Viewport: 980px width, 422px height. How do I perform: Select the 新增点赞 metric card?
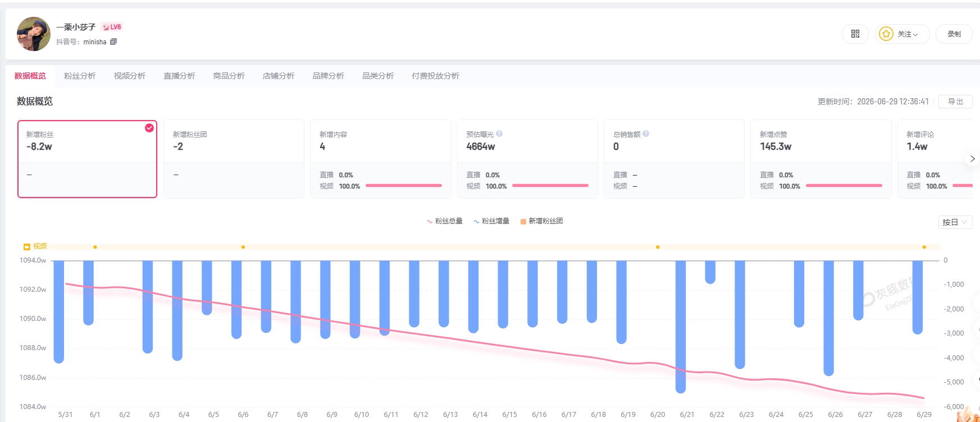tap(821, 159)
